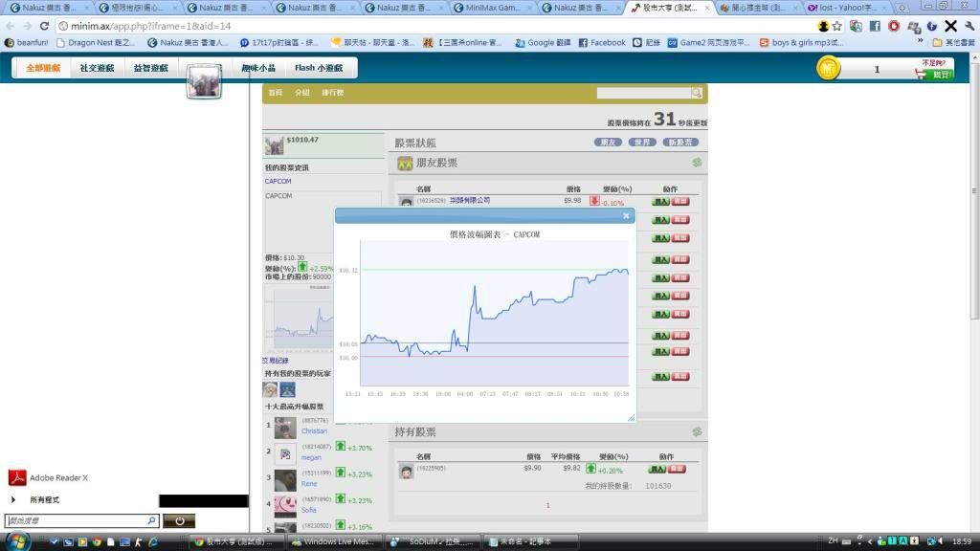The height and width of the screenshot is (551, 980).
Task: Switch to the 社交遊戲 tab
Action: [97, 68]
